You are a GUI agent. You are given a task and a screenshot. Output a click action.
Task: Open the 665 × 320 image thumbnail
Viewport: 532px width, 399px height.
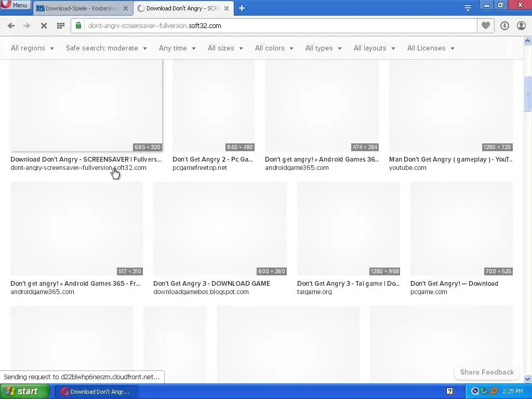point(86,105)
